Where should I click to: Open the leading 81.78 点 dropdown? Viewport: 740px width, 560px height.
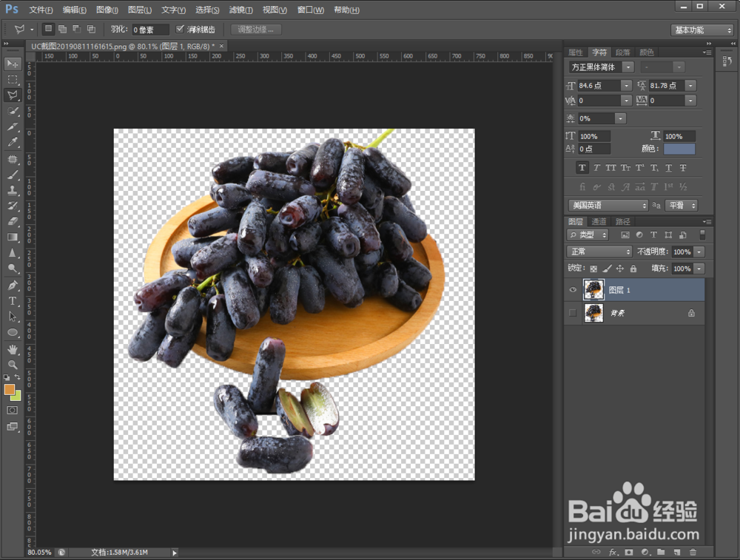pyautogui.click(x=691, y=85)
